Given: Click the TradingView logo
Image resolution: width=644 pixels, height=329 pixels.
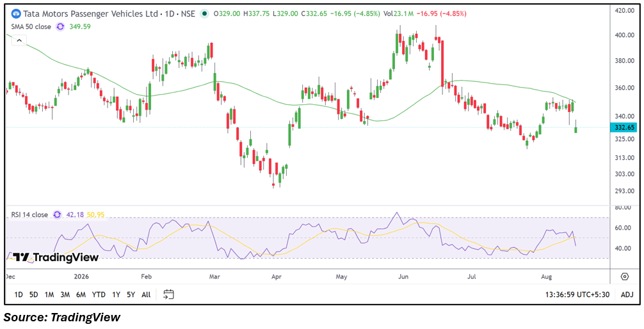Looking at the screenshot, I should (x=56, y=257).
